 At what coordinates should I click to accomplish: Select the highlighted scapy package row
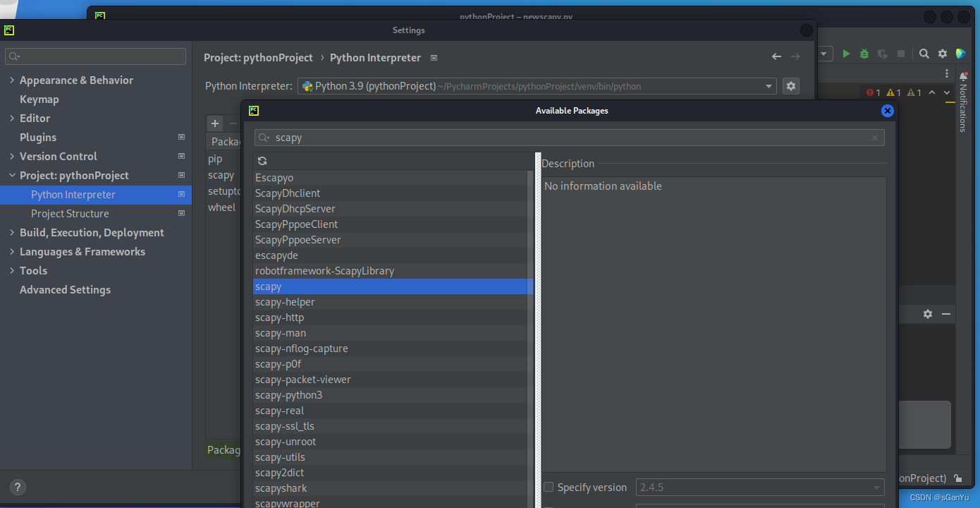(393, 286)
